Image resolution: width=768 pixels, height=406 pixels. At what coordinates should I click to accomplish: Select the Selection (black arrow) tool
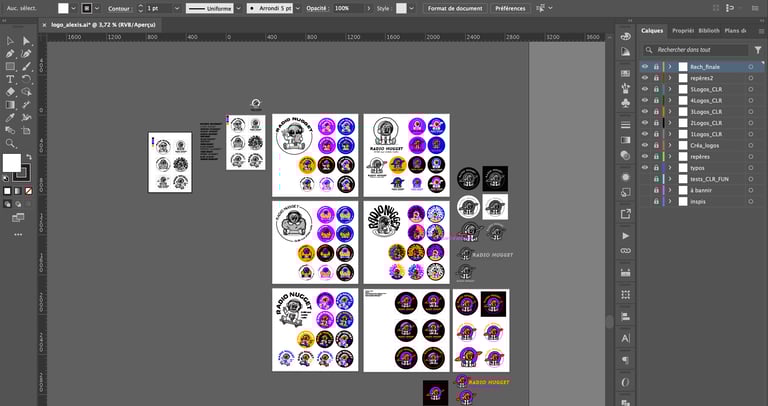pos(10,41)
